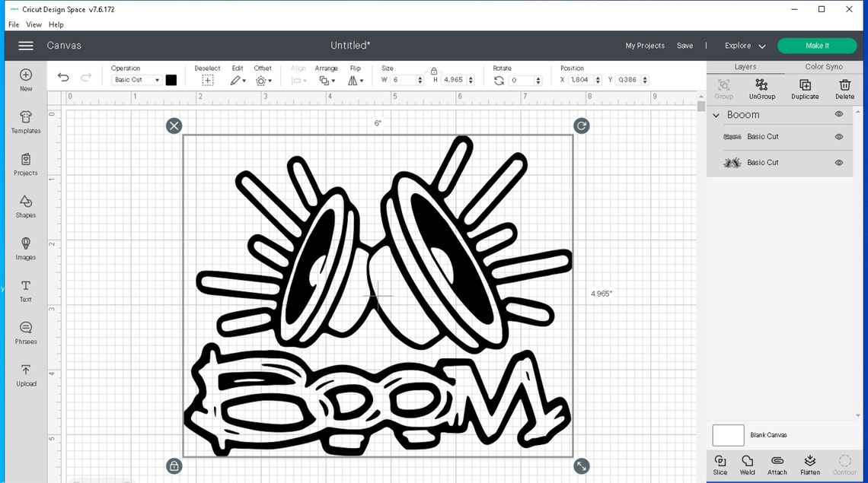This screenshot has width=868, height=483.
Task: Hide the first Basic Cut layer
Action: [x=838, y=136]
